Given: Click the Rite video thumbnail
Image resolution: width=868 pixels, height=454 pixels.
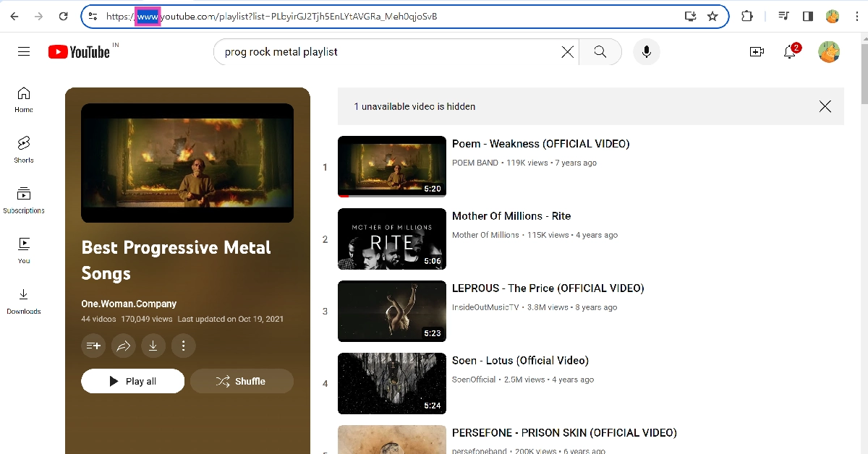Looking at the screenshot, I should pos(392,239).
